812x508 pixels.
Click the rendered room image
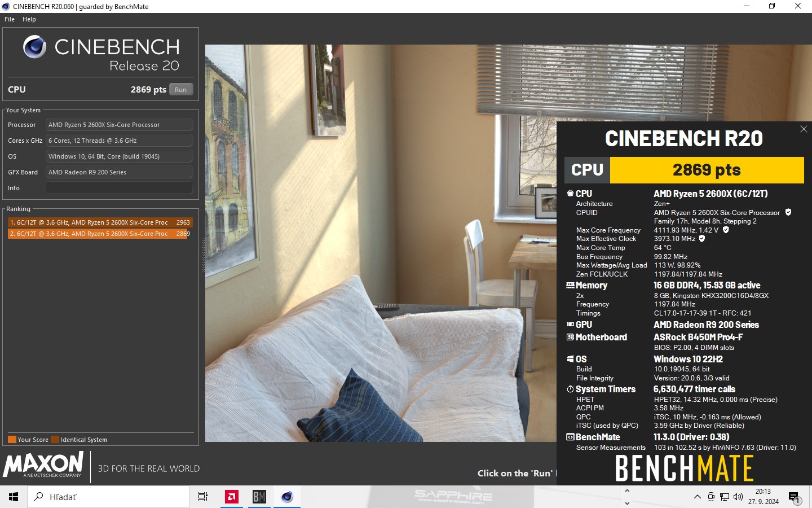tap(381, 243)
